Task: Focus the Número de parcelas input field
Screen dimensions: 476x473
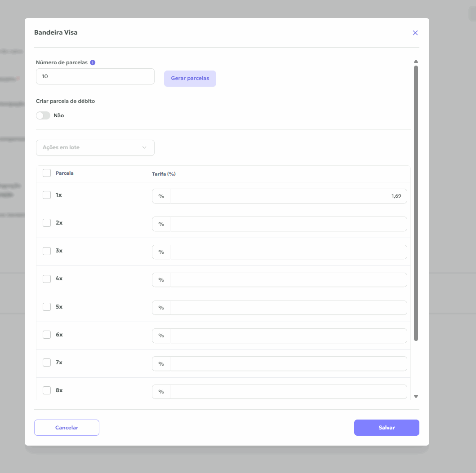Action: [95, 76]
